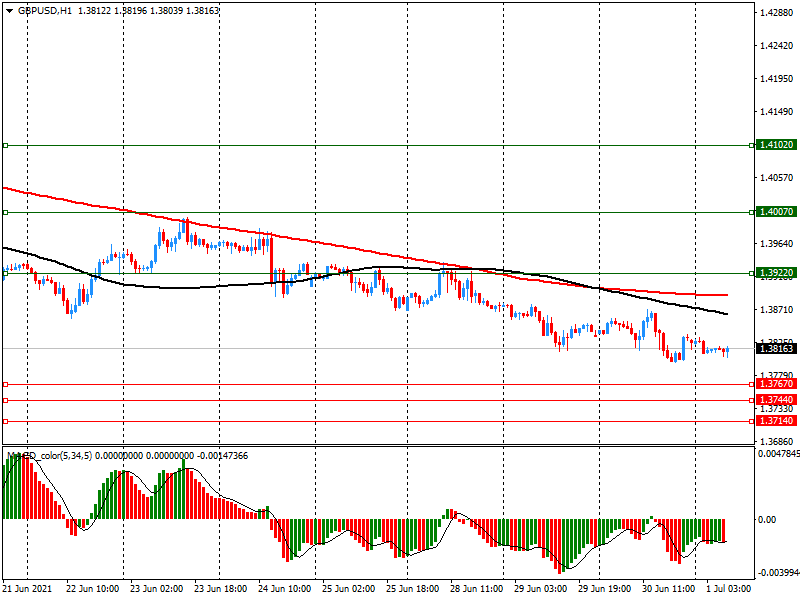Click the 30 Jun 11:00 time axis label
The height and width of the screenshot is (600, 800).
tap(668, 589)
